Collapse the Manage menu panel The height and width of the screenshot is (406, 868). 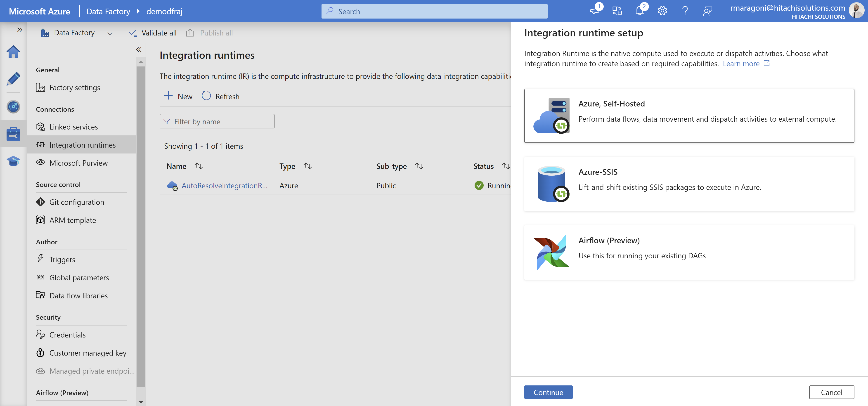[139, 50]
